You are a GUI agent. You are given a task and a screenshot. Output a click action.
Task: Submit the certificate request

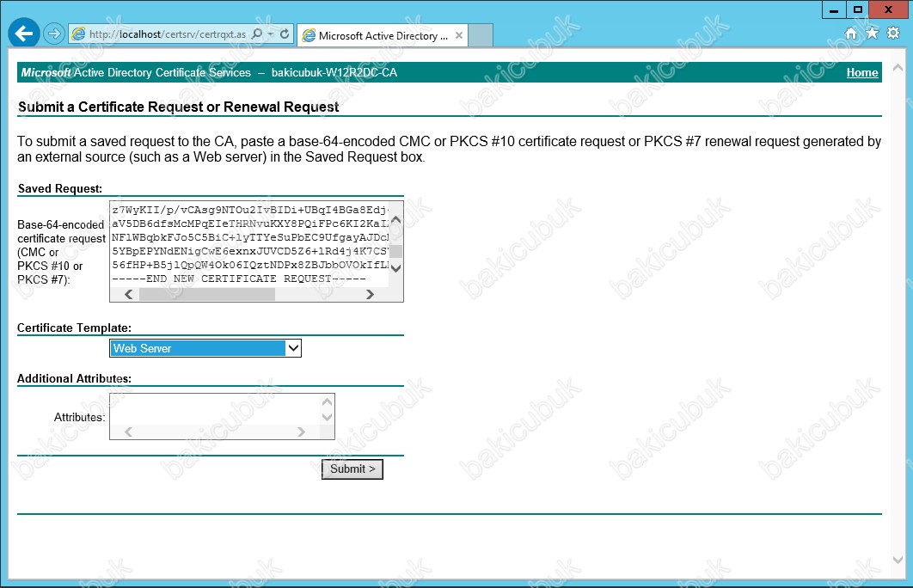pyautogui.click(x=352, y=469)
